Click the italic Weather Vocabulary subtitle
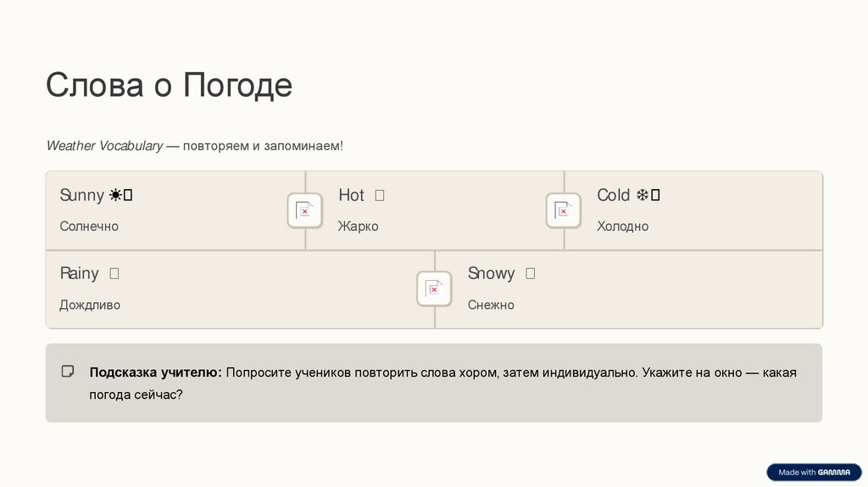868x487 pixels. (x=104, y=146)
